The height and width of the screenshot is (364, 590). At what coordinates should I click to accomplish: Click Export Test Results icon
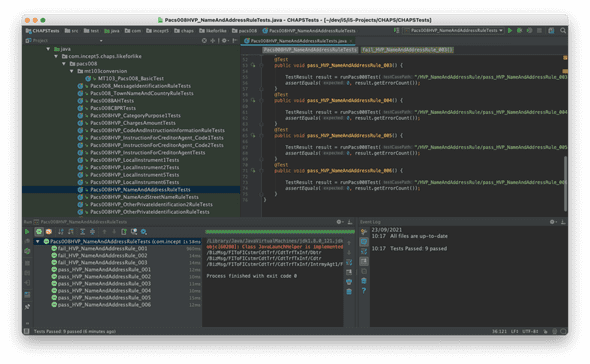click(x=124, y=231)
